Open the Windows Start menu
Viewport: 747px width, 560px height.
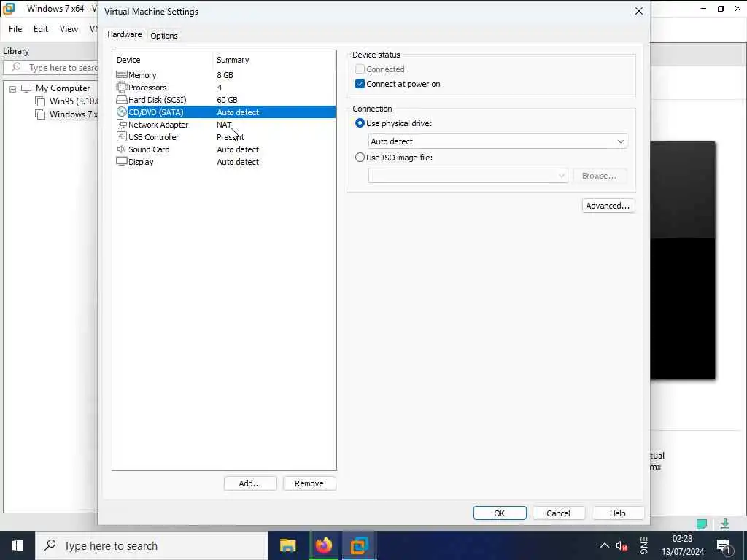(18, 545)
